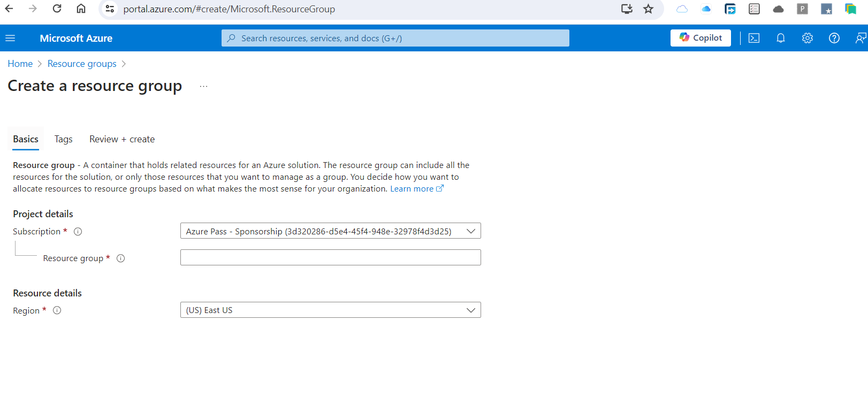The height and width of the screenshot is (412, 868).
Task: Click the 'Resource details' section heading
Action: (x=47, y=293)
